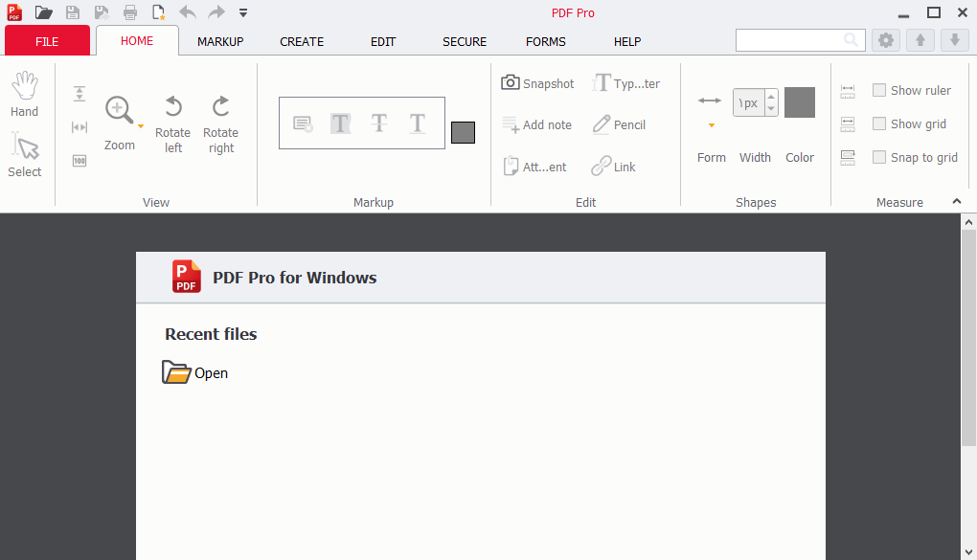Click the Save As icon
The image size is (977, 560).
(101, 12)
